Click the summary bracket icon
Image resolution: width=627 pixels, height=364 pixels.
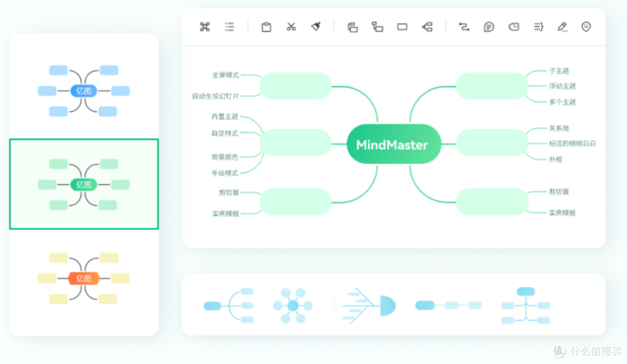point(538,27)
